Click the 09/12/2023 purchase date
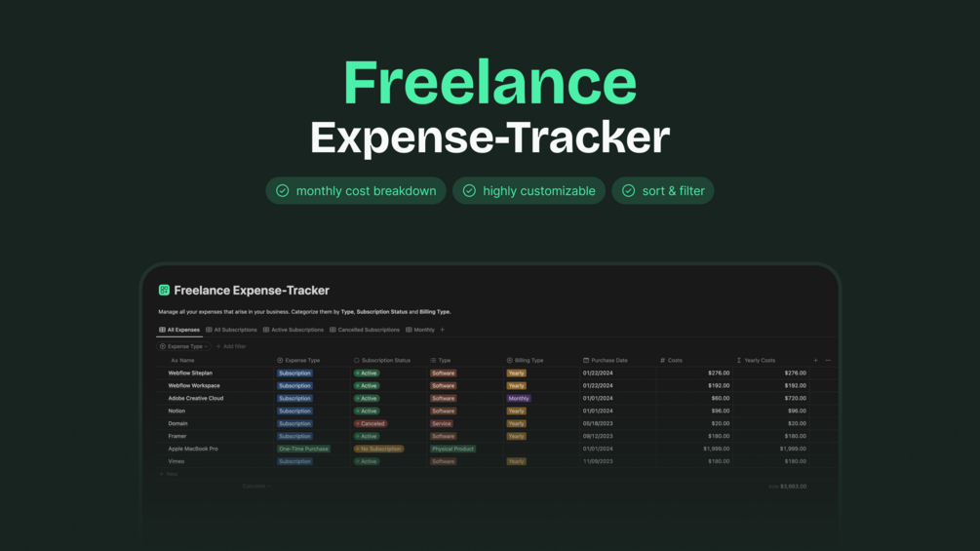Screen dimensions: 980x551 [x=598, y=436]
